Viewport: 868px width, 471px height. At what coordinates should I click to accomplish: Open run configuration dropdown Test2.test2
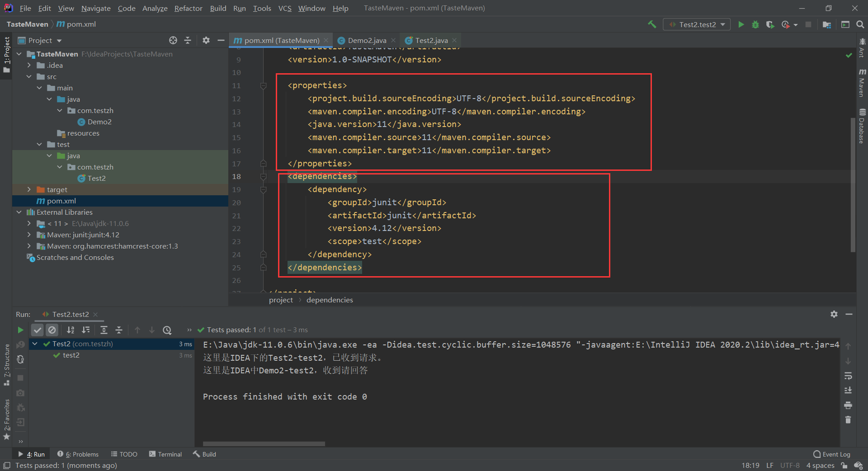tap(697, 24)
